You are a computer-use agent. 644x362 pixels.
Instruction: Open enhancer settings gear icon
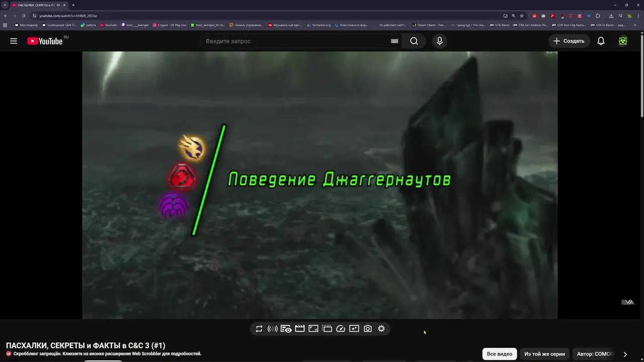pyautogui.click(x=381, y=329)
